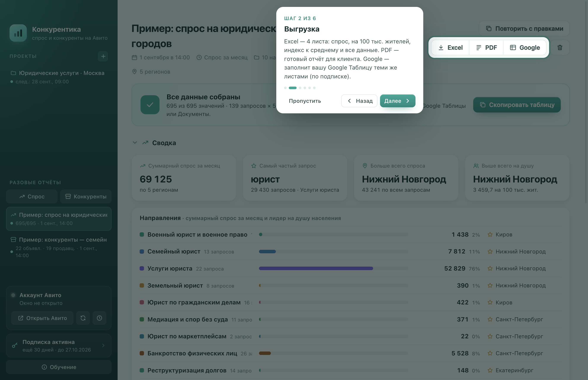Export the report as PDF
This screenshot has width=588, height=380.
coord(486,48)
